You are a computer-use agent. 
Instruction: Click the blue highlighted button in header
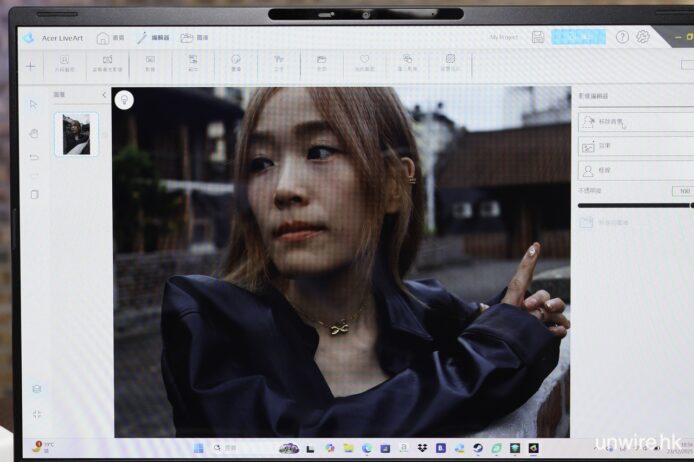(578, 37)
